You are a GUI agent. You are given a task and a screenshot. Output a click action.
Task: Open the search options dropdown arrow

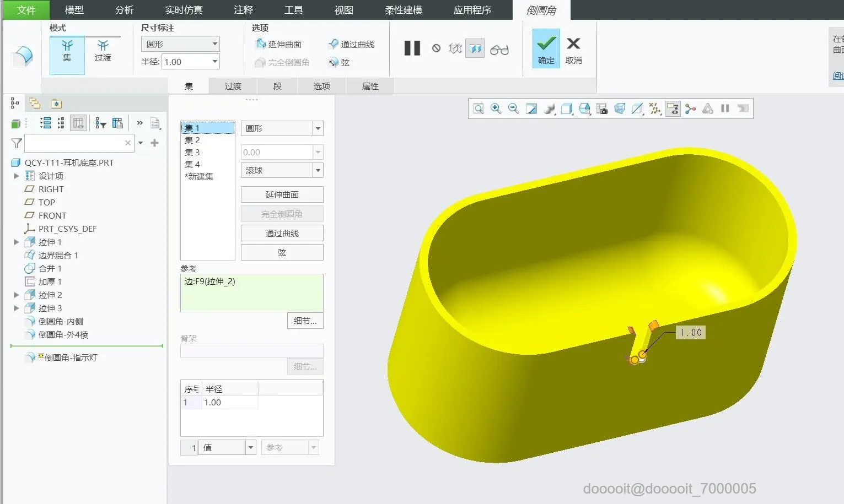click(x=141, y=143)
